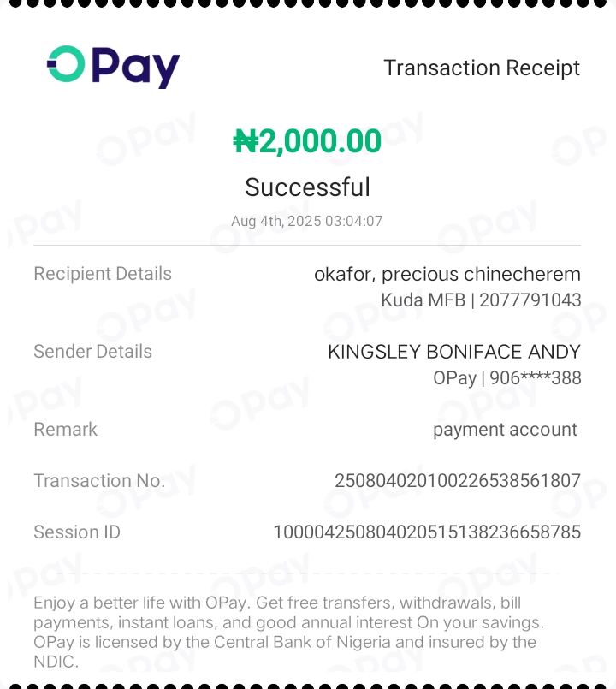
Task: Select recipient name okafor, precious chinecherem
Action: [x=447, y=274]
